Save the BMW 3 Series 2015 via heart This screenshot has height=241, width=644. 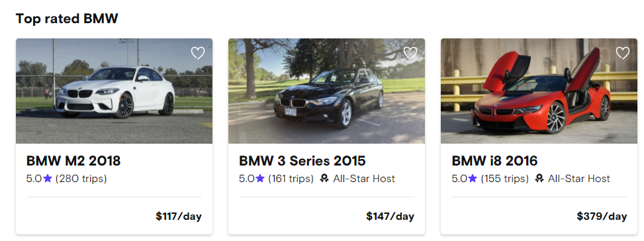pos(410,53)
